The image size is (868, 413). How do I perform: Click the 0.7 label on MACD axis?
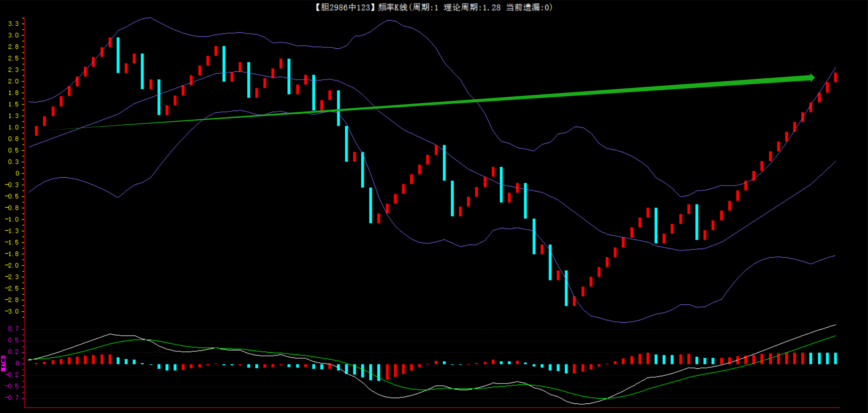click(x=13, y=329)
